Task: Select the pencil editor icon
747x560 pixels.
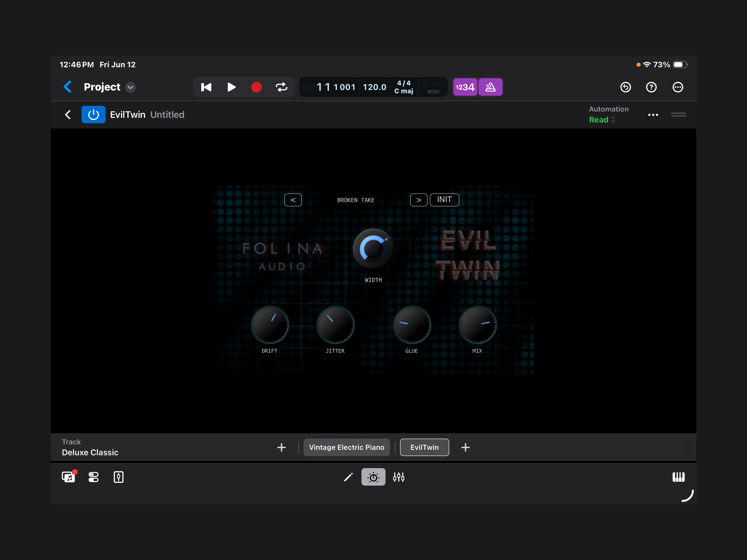Action: pos(348,477)
